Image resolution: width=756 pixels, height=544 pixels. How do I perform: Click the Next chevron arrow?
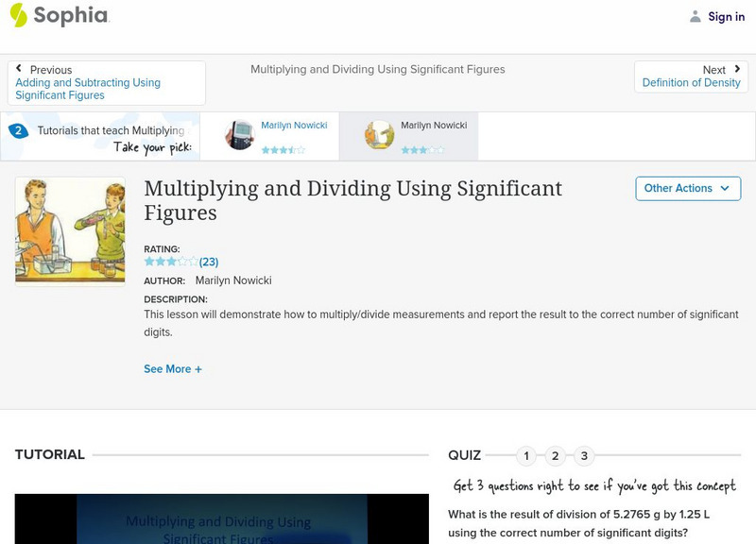[737, 69]
